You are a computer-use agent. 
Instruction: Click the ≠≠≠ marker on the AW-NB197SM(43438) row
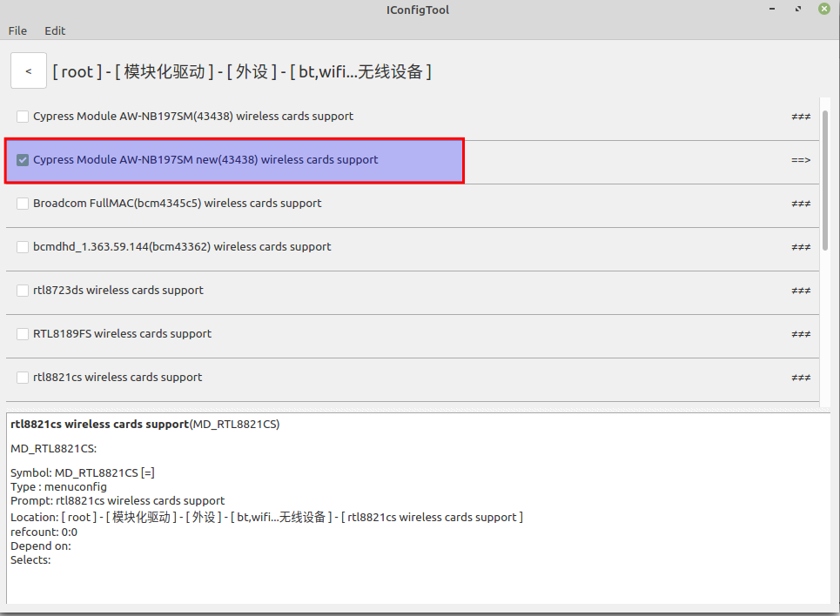801,117
